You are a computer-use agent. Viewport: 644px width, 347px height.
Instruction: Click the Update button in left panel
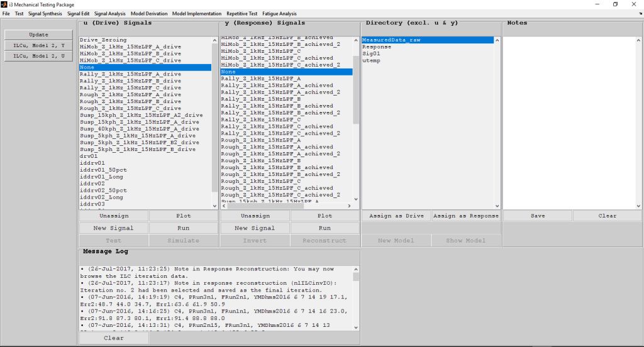tap(38, 35)
